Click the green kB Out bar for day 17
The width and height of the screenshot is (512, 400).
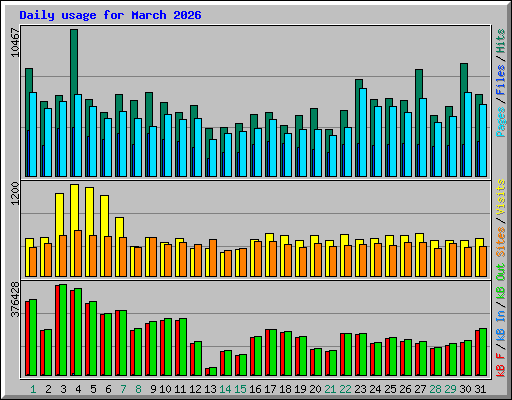click(273, 352)
